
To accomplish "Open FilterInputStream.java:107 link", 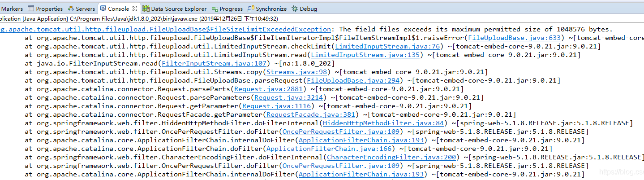I will (214, 63).
